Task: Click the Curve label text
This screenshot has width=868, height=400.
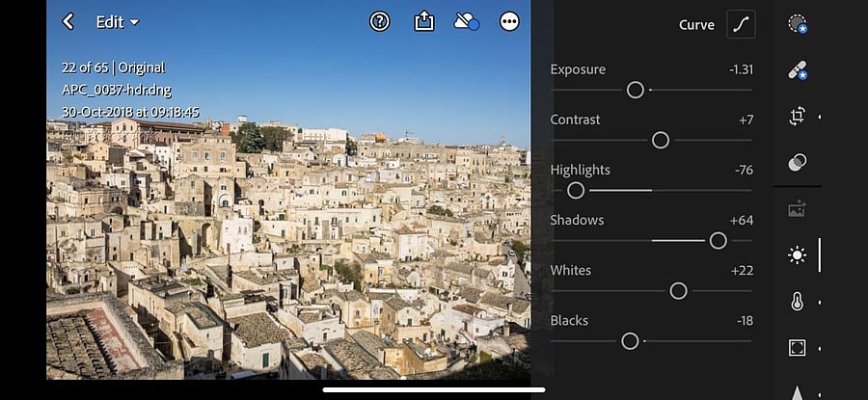Action: coord(696,25)
